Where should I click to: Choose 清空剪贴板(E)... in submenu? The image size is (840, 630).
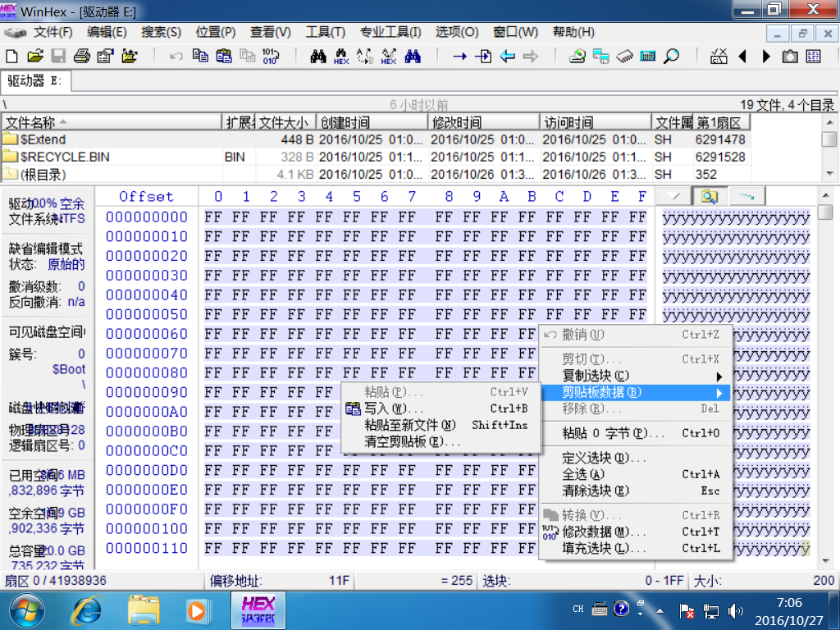[441, 442]
